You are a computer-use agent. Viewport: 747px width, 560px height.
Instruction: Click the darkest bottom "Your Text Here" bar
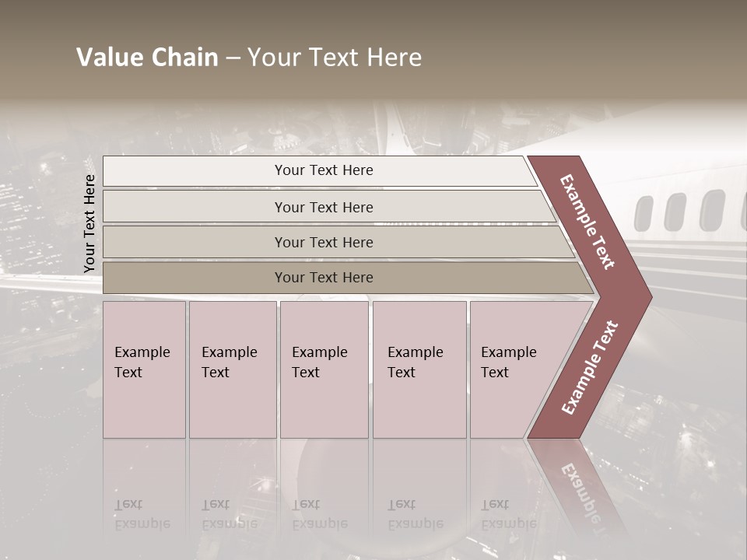click(x=348, y=278)
